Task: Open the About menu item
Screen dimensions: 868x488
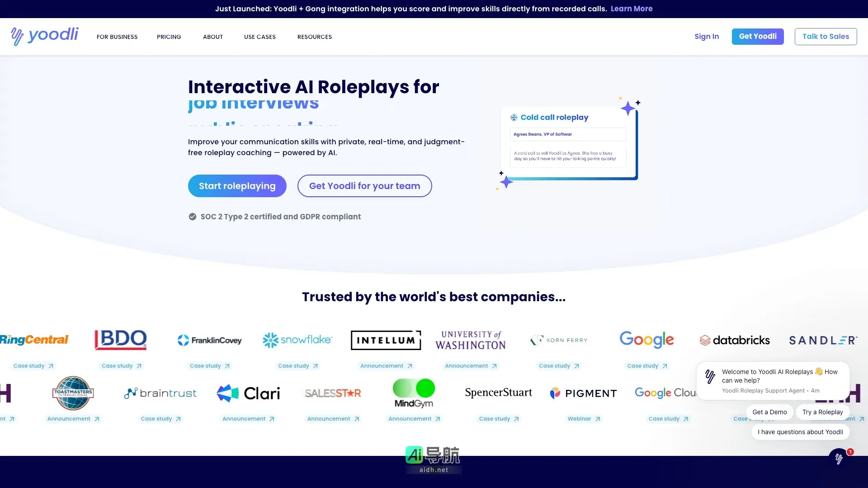Action: [x=213, y=37]
